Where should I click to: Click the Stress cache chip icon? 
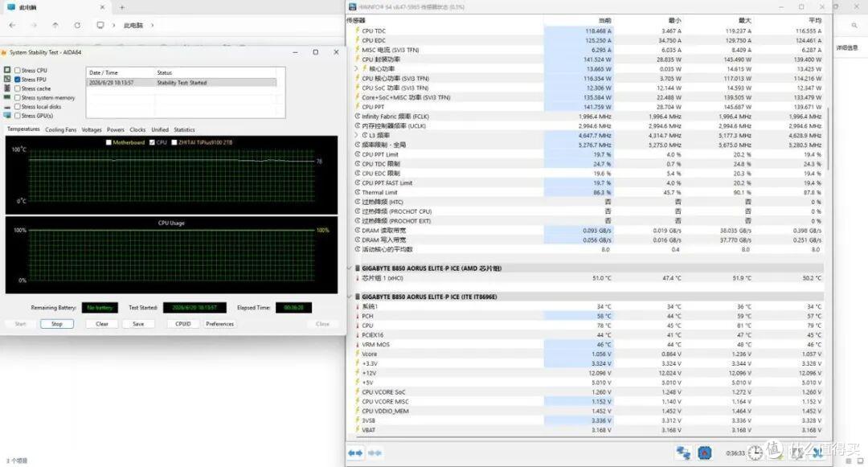[x=7, y=88]
